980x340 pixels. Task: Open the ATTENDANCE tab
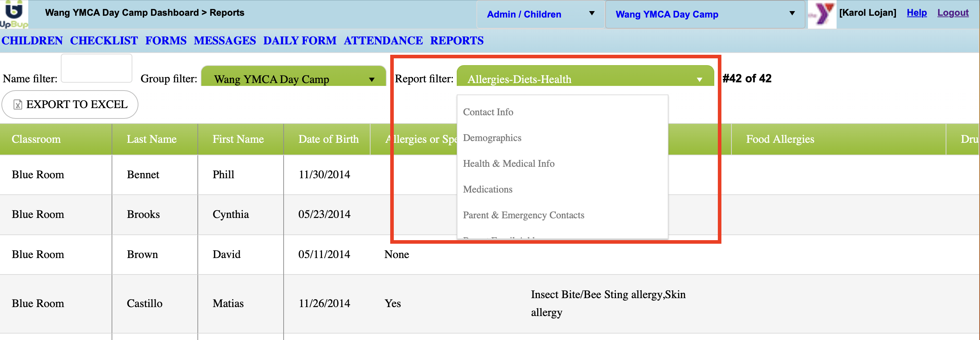point(383,40)
